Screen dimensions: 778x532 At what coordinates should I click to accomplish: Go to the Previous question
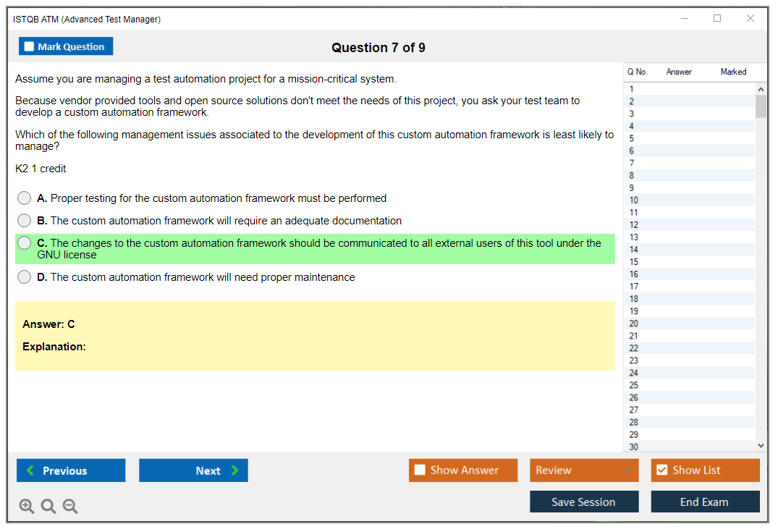[71, 470]
